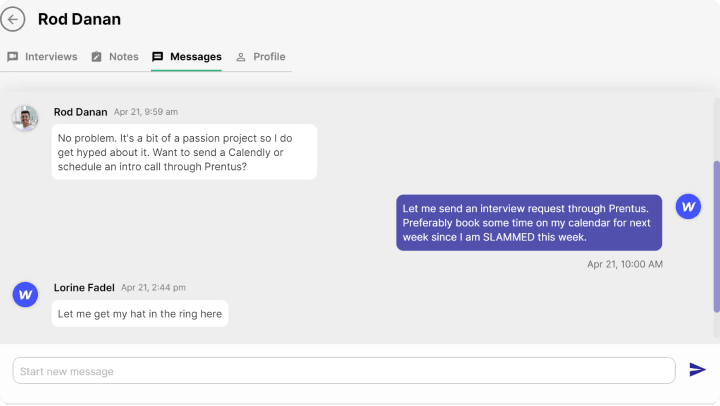Switch to the Interviews tab

point(50,57)
